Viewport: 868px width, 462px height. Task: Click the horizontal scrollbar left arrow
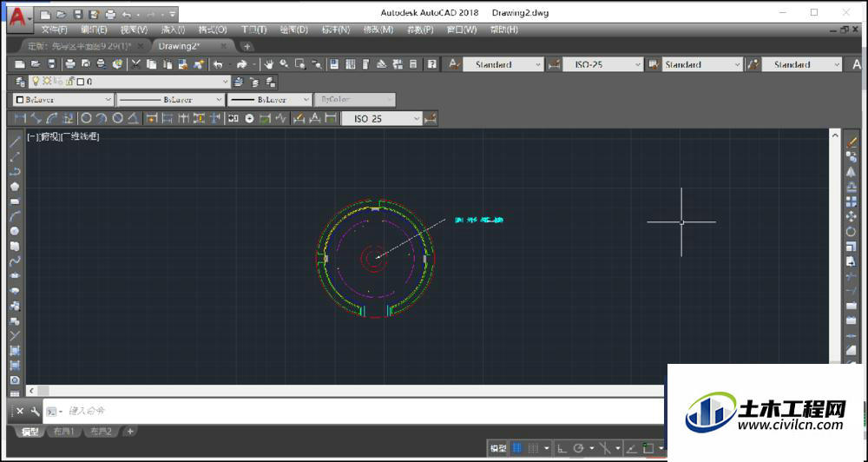pos(33,392)
